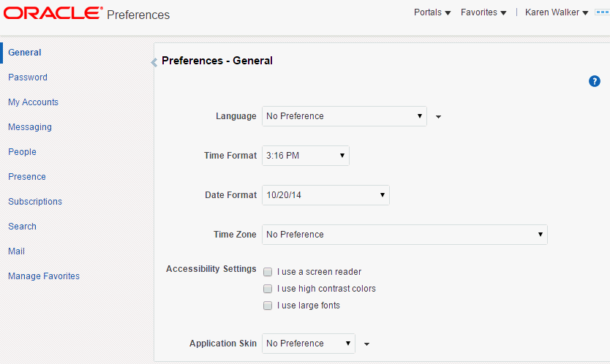Open the Date Format dropdown
The width and height of the screenshot is (610, 364).
click(325, 195)
